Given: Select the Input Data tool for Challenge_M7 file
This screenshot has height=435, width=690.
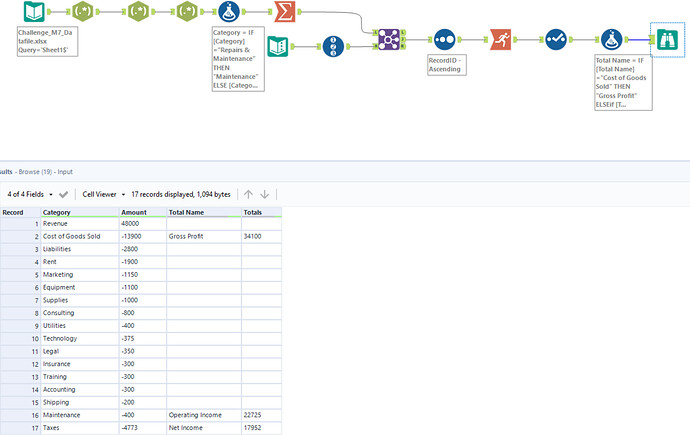Looking at the screenshot, I should pyautogui.click(x=34, y=13).
